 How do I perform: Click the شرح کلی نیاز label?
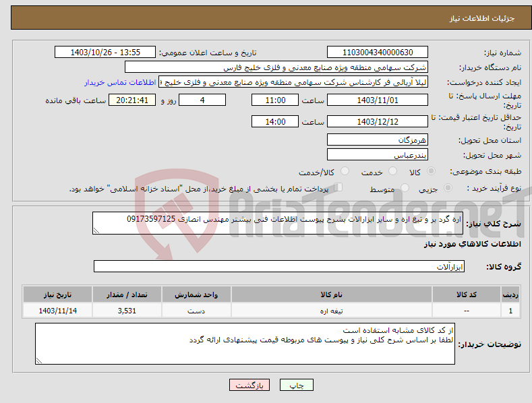pyautogui.click(x=494, y=224)
